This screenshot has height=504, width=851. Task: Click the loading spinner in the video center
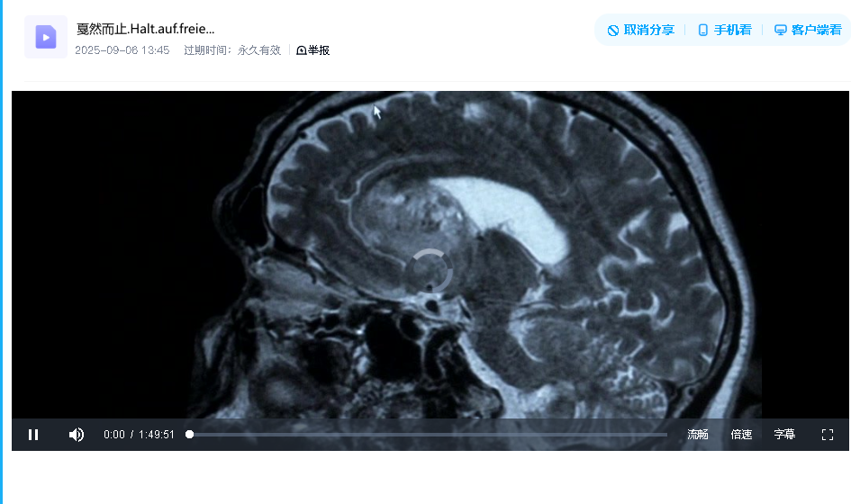430,271
